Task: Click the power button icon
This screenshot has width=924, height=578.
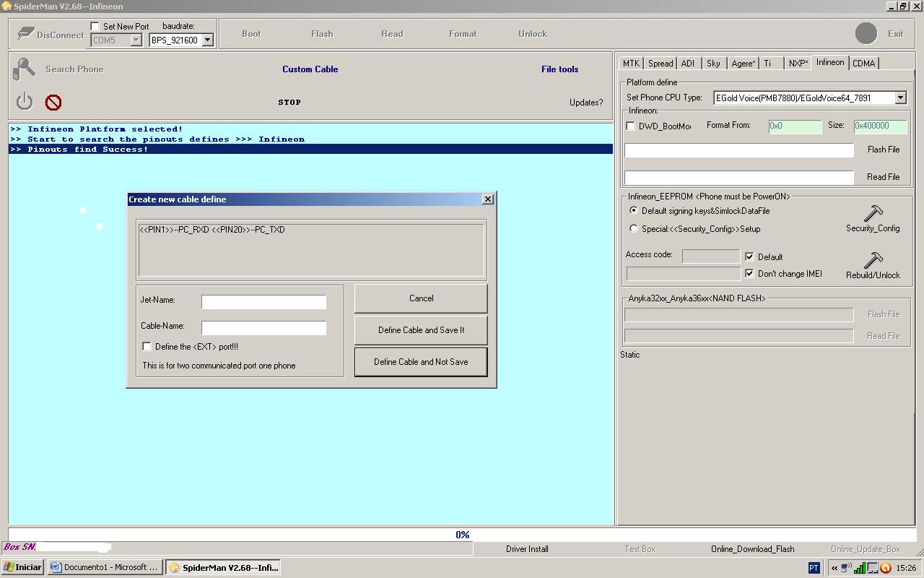Action: (25, 101)
